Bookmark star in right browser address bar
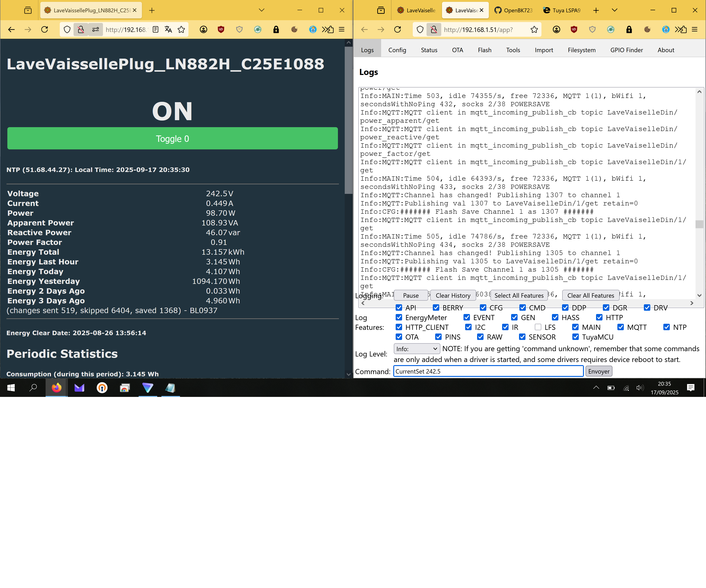This screenshot has width=706, height=588. click(534, 30)
